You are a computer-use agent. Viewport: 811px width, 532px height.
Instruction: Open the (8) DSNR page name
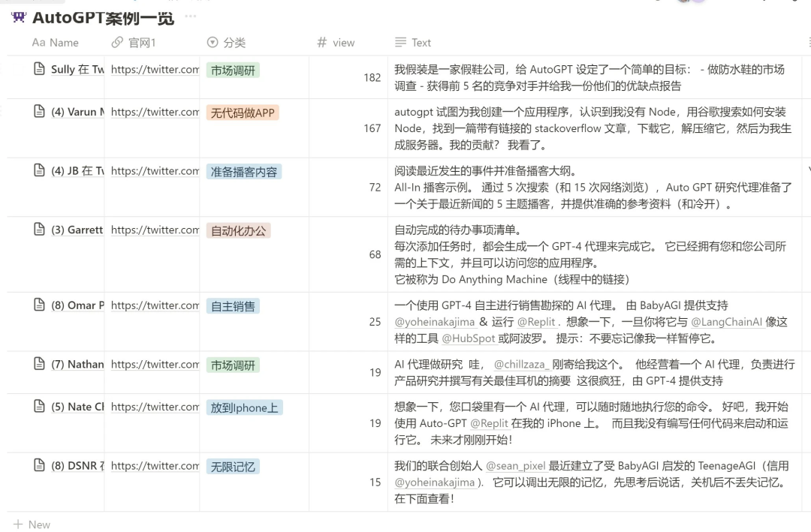[77, 466]
